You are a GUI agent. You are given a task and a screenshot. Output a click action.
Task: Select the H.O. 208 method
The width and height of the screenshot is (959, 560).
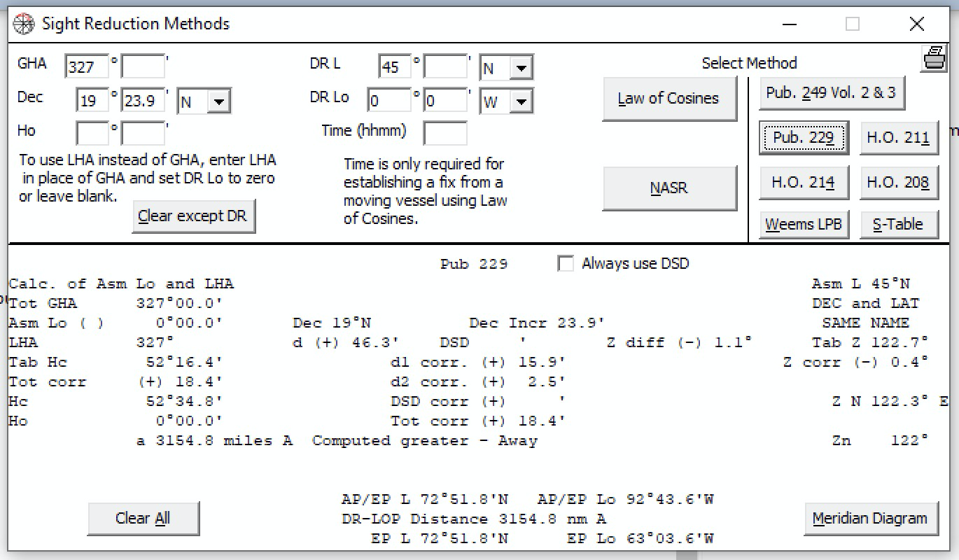tap(899, 182)
